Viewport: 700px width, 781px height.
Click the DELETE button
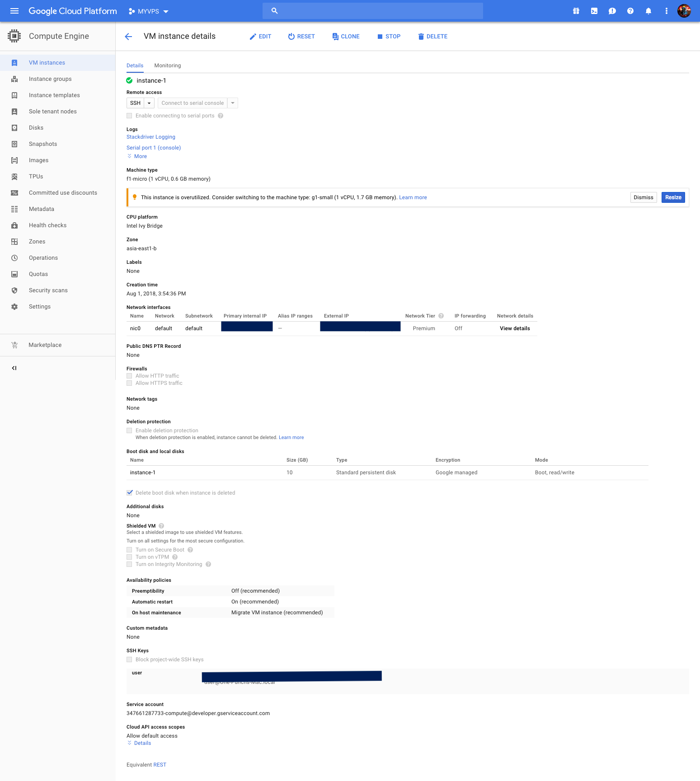[x=432, y=37]
